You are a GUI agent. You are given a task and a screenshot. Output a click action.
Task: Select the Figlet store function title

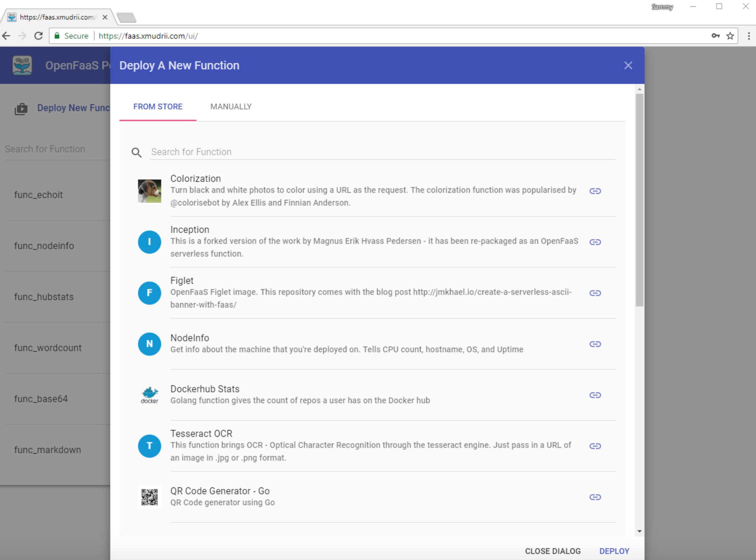click(x=182, y=281)
